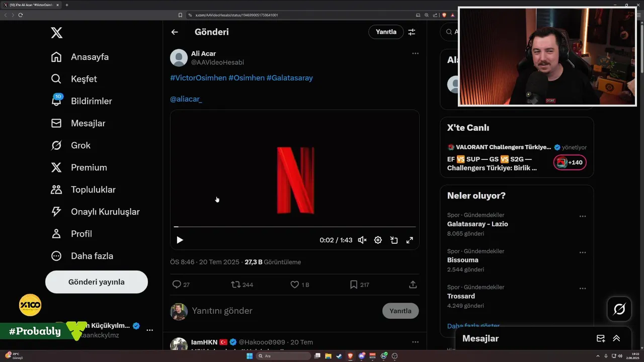Open the Windows Start menu
The width and height of the screenshot is (644, 362).
click(250, 356)
